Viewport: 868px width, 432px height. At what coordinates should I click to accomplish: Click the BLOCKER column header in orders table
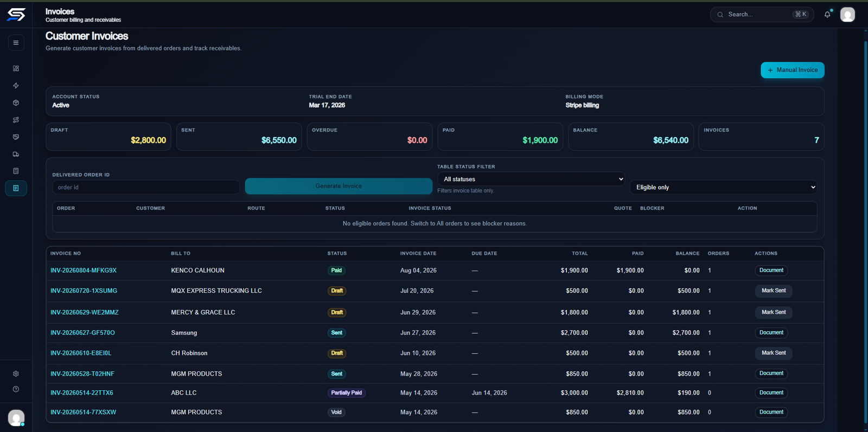[x=652, y=208]
